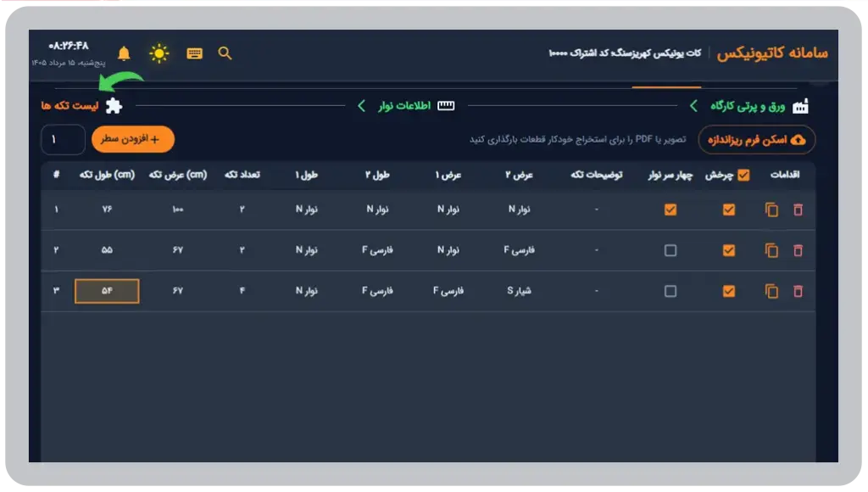Click the ruler icon next to اطلاعات نوار

pyautogui.click(x=446, y=106)
